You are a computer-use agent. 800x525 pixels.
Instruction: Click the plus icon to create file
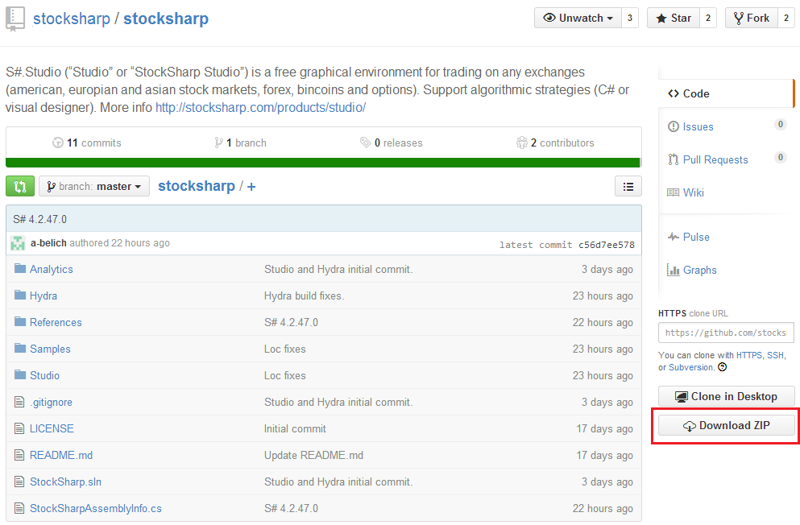click(251, 186)
